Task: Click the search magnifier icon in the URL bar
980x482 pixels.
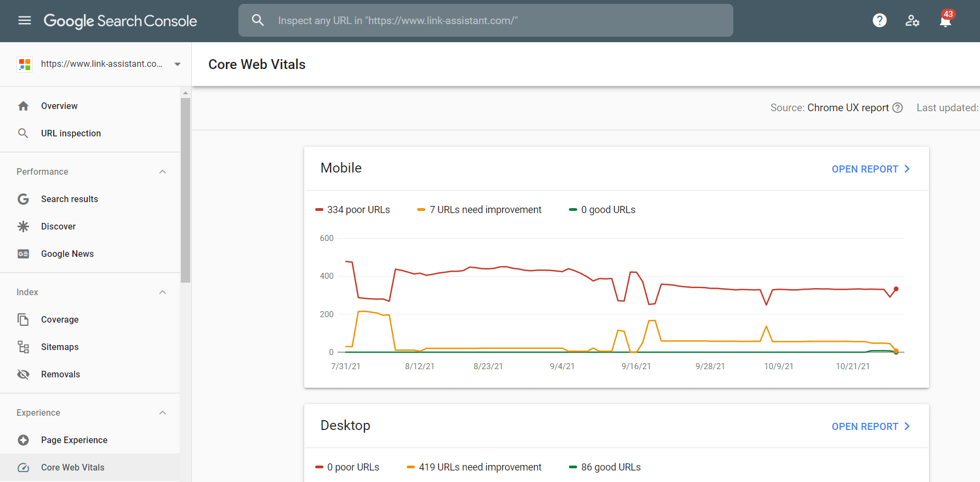Action: (x=258, y=20)
